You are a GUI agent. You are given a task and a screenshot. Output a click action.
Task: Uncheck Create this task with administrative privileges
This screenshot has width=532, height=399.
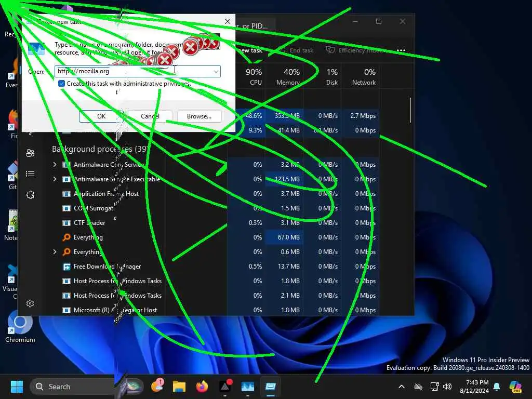pos(61,84)
